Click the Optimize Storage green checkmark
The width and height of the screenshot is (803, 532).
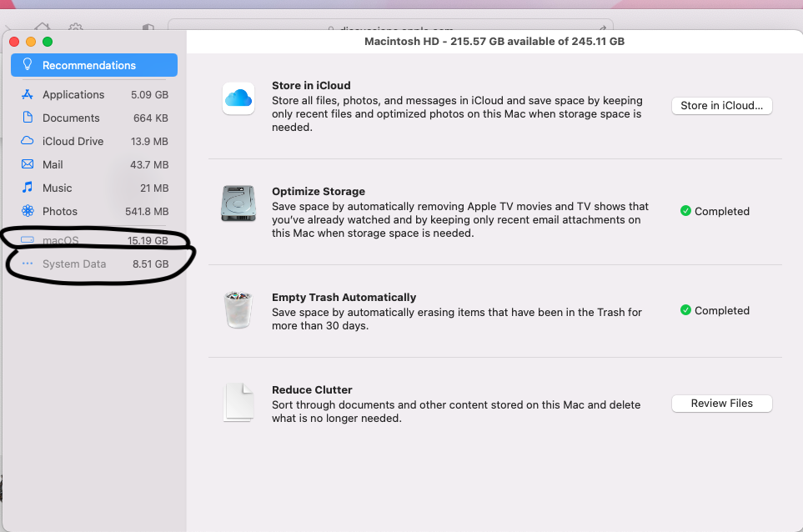tap(685, 210)
